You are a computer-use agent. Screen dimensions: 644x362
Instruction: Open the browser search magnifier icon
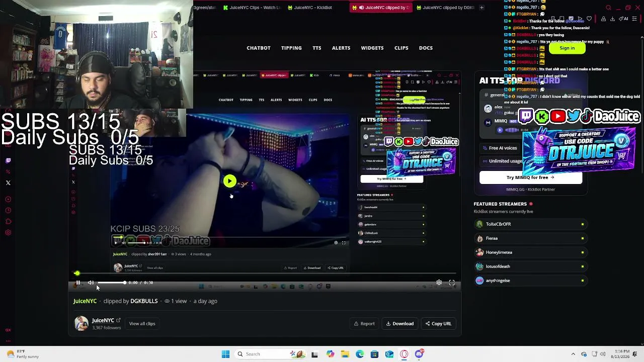click(608, 8)
